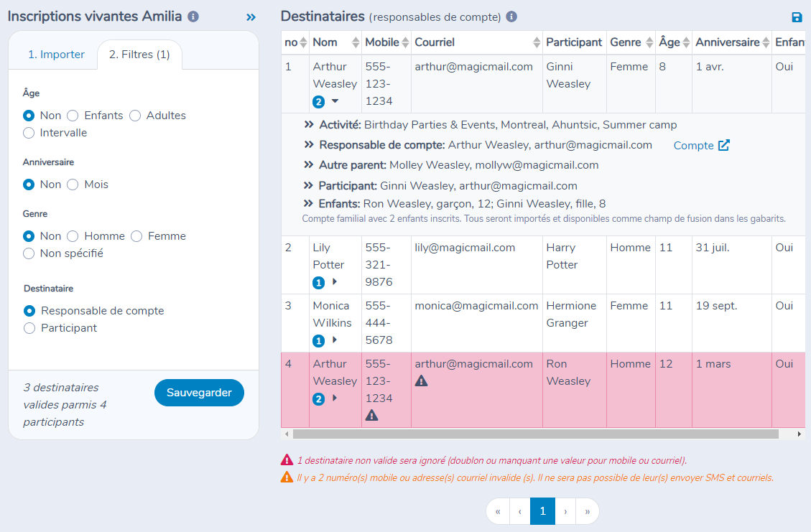Sort by Genre column arrows

pos(649,42)
